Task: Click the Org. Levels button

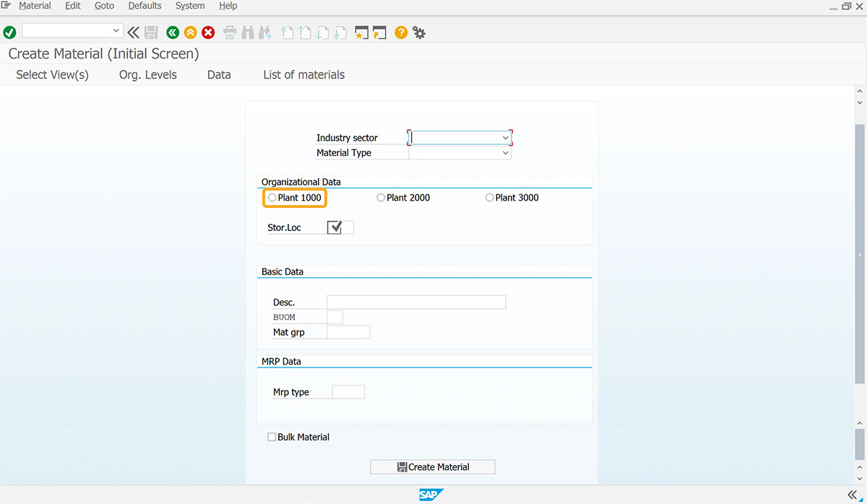Action: point(148,75)
